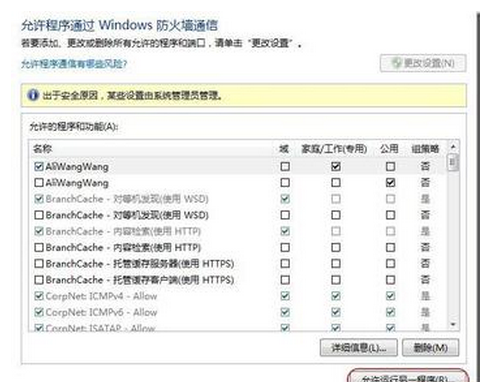Click the 家庭/工作(专用) column header
The height and width of the screenshot is (382, 481).
click(x=334, y=149)
